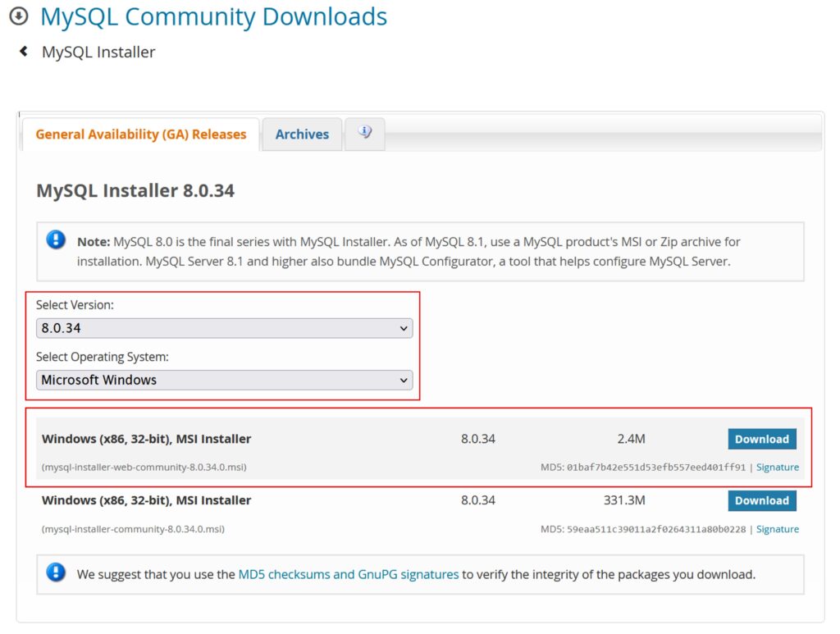Expand the Select Version dropdown showing 8.0.34
The height and width of the screenshot is (634, 840).
click(x=224, y=328)
